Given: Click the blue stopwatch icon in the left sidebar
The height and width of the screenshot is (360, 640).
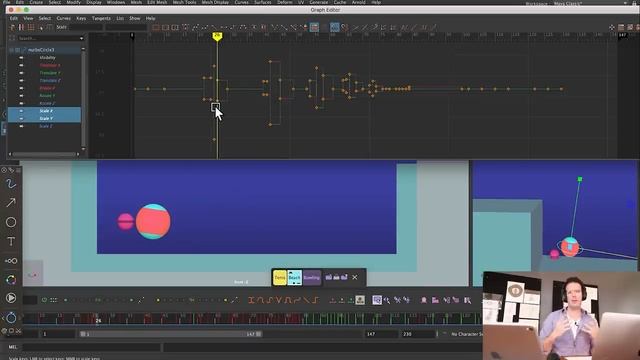Looking at the screenshot, I should pos(11,317).
